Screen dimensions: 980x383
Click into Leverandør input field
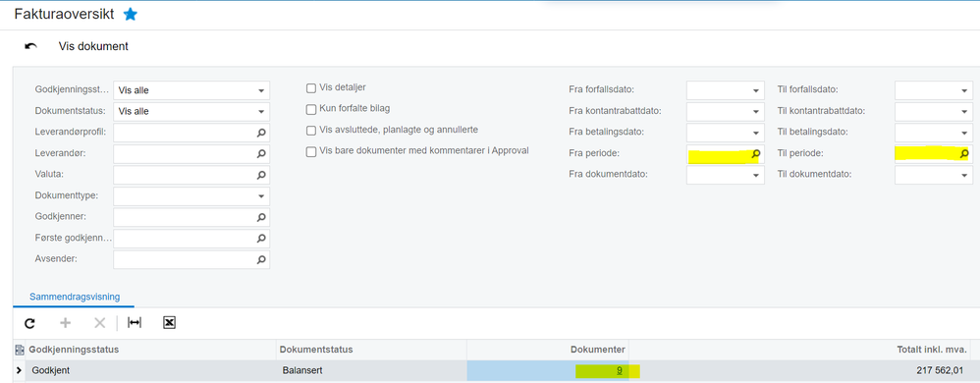(x=191, y=154)
